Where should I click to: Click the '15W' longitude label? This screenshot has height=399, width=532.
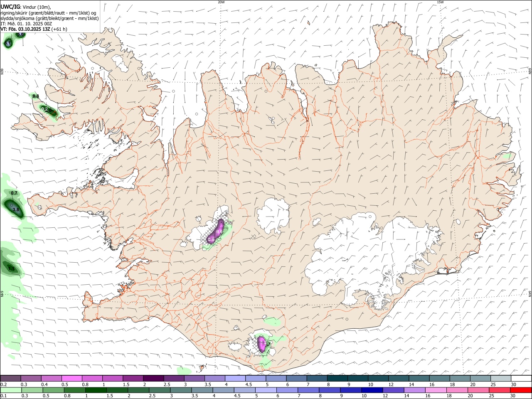point(440,2)
